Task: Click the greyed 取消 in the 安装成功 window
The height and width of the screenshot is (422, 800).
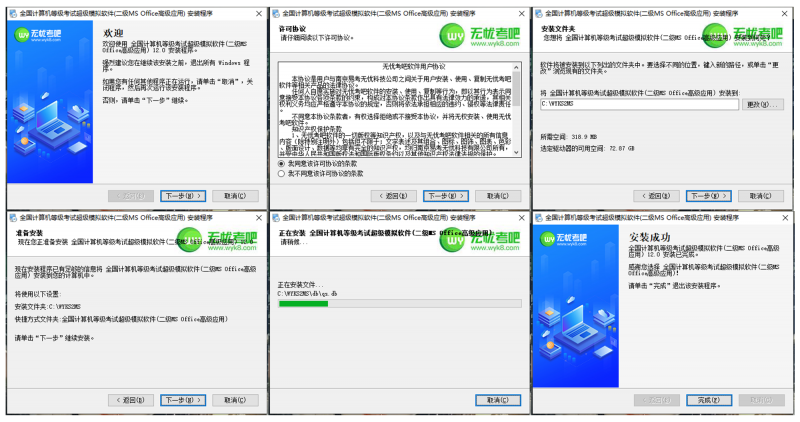Action: (x=761, y=401)
